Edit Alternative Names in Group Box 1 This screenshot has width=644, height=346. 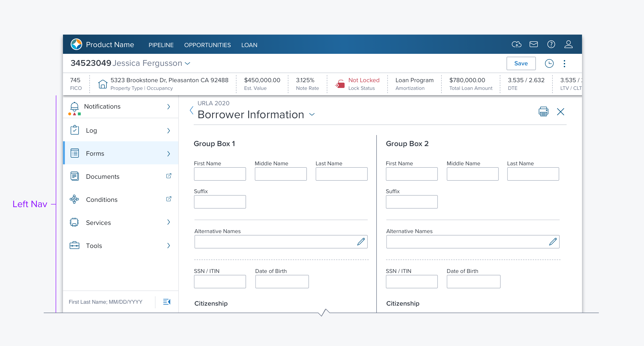pyautogui.click(x=361, y=241)
